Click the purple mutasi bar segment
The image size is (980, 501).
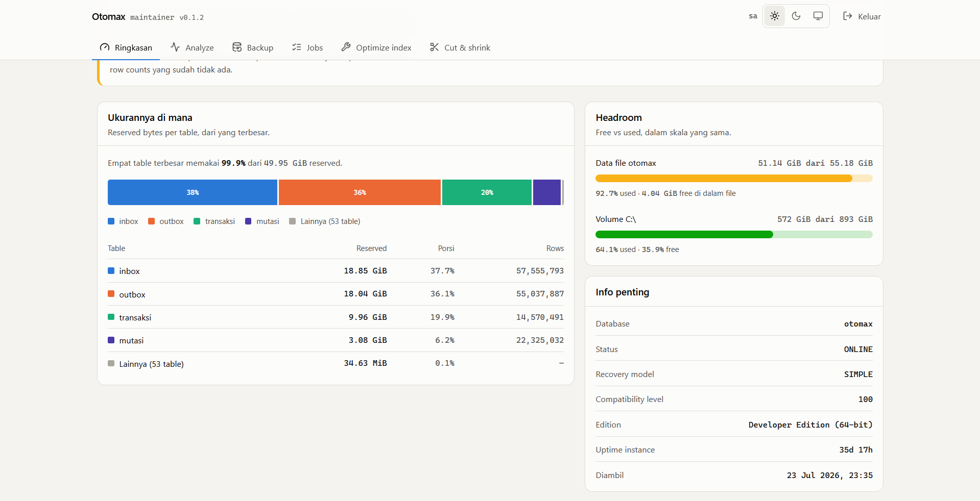coord(547,192)
